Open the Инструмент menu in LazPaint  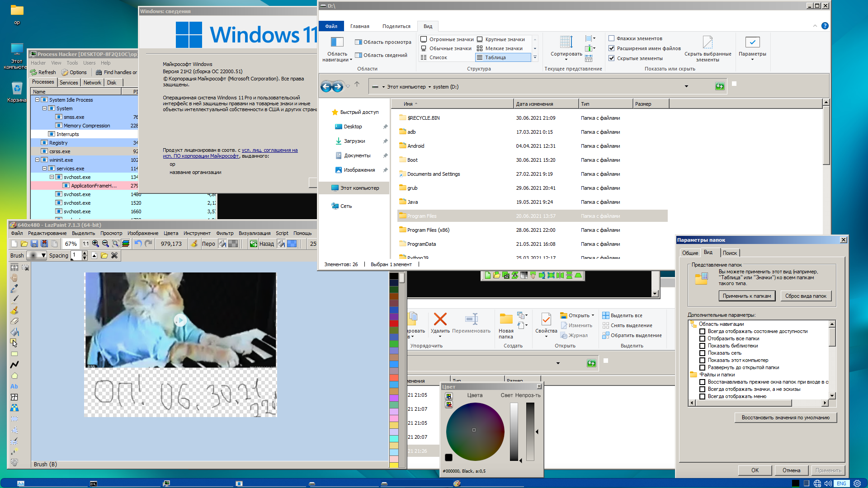point(197,234)
